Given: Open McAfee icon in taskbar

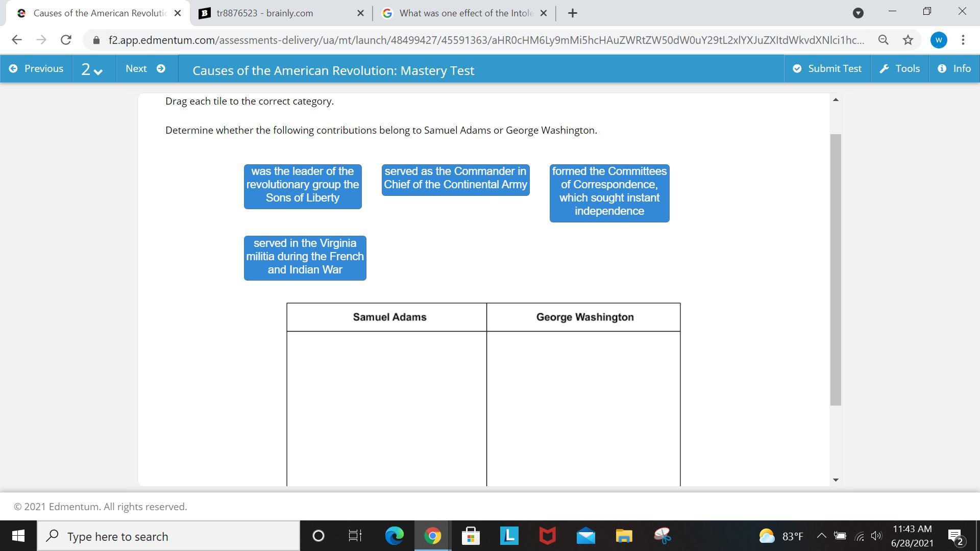Looking at the screenshot, I should click(x=547, y=536).
